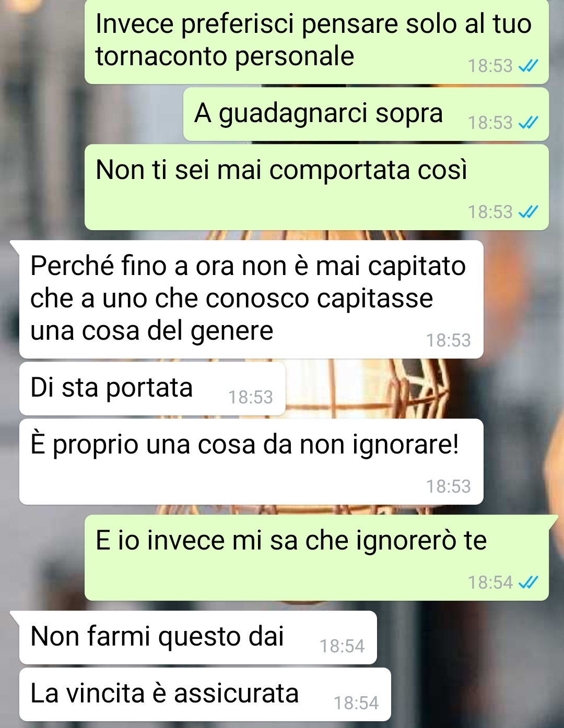Image resolution: width=564 pixels, height=728 pixels.
Task: Tap the 'Non ti sei mai comportata così' message
Action: point(316,187)
